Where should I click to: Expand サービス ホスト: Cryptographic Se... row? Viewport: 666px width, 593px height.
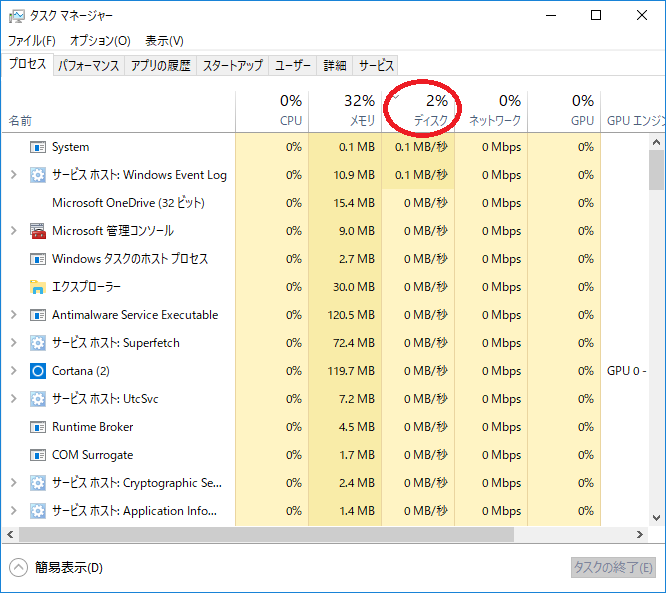pyautogui.click(x=14, y=483)
